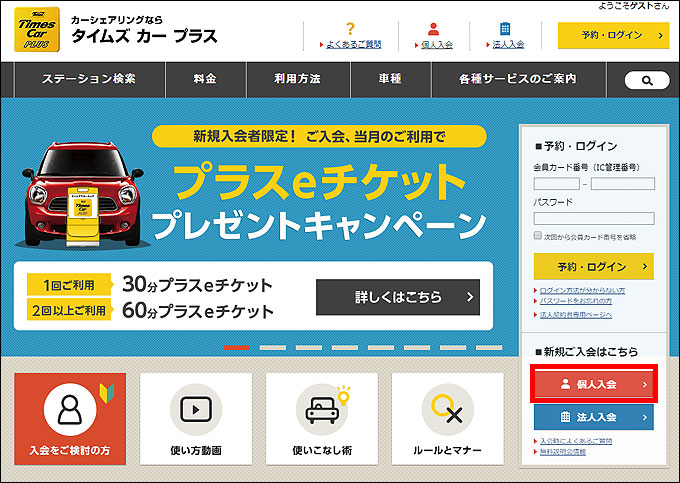Open the header 法人入会 link

[x=508, y=44]
